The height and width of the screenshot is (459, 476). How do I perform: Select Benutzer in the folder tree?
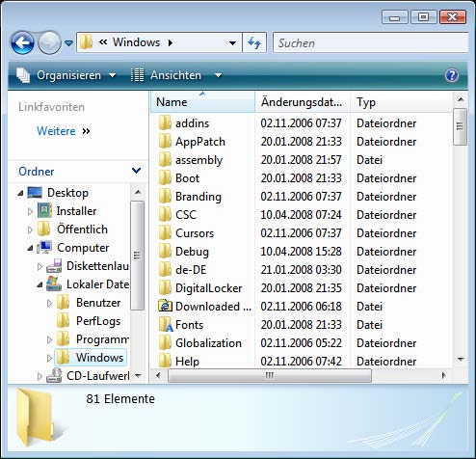(x=98, y=303)
